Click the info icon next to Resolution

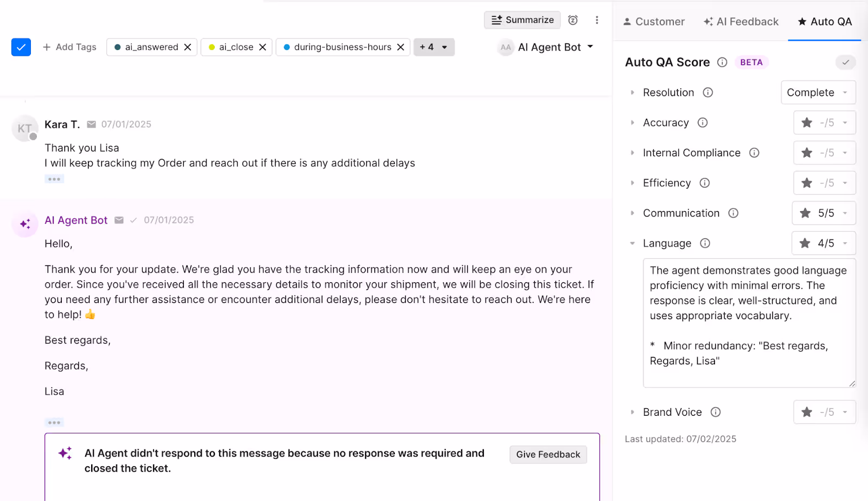(708, 93)
